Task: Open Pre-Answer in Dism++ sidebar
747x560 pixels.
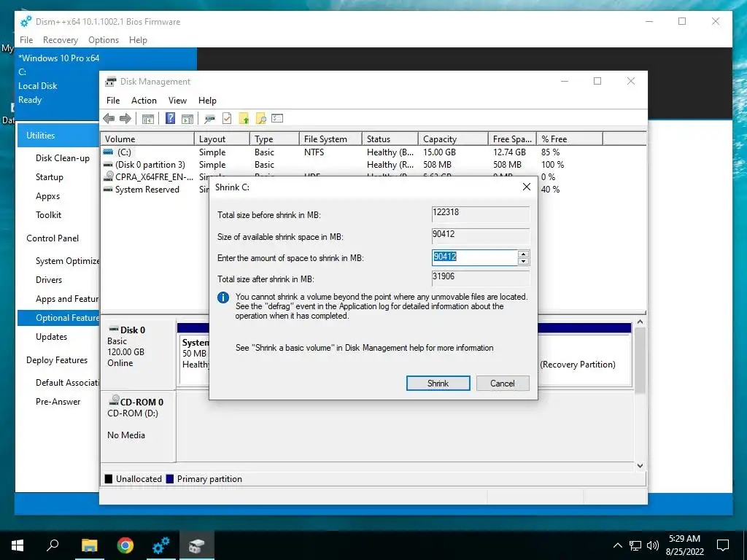Action: 58,402
